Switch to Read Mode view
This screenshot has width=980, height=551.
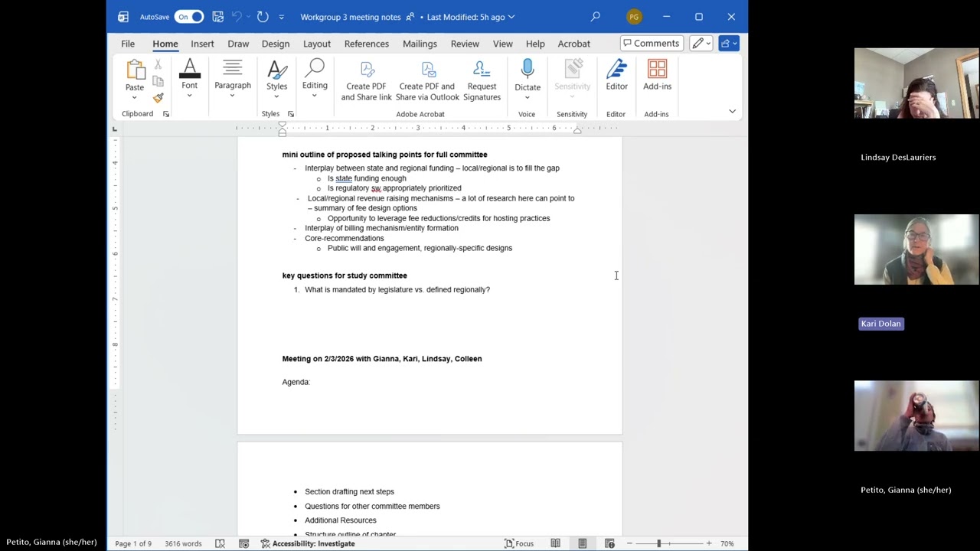555,543
